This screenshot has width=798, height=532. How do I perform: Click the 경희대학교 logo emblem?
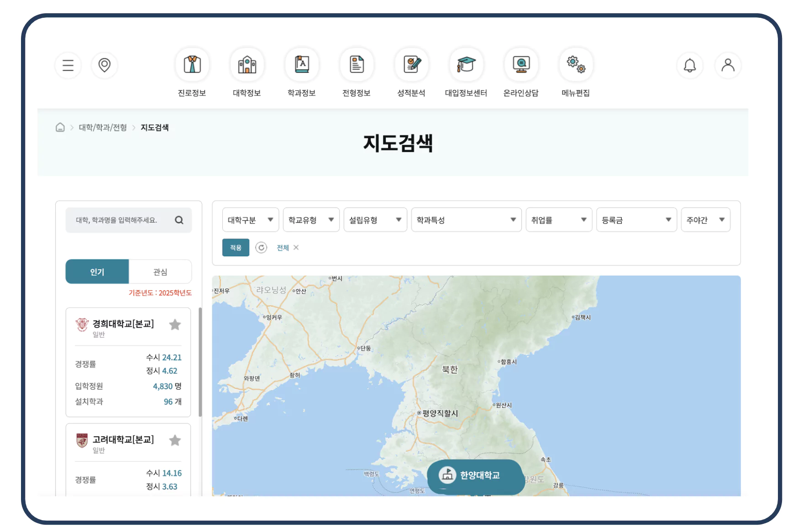tap(82, 324)
